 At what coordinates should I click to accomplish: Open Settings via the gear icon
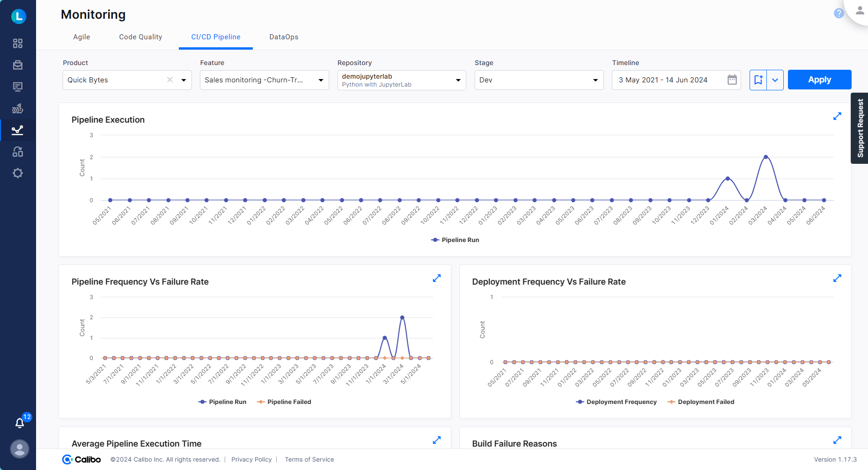pos(18,173)
